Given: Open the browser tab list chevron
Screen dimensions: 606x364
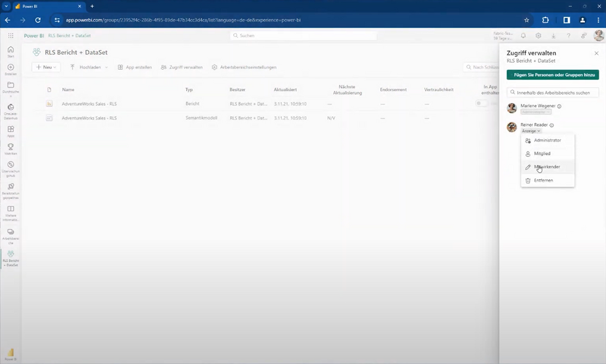Looking at the screenshot, I should (6, 6).
